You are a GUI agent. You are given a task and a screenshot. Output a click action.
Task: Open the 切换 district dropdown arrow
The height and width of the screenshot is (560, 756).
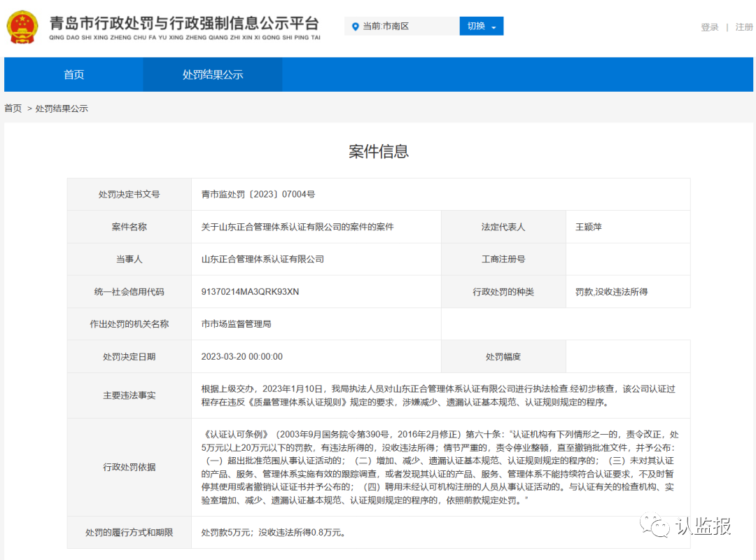(495, 26)
